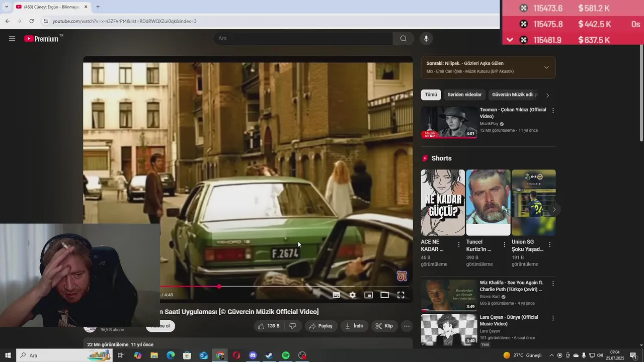644x362 pixels.
Task: Open Chrome tab search dropdown arrow
Action: coord(7,7)
